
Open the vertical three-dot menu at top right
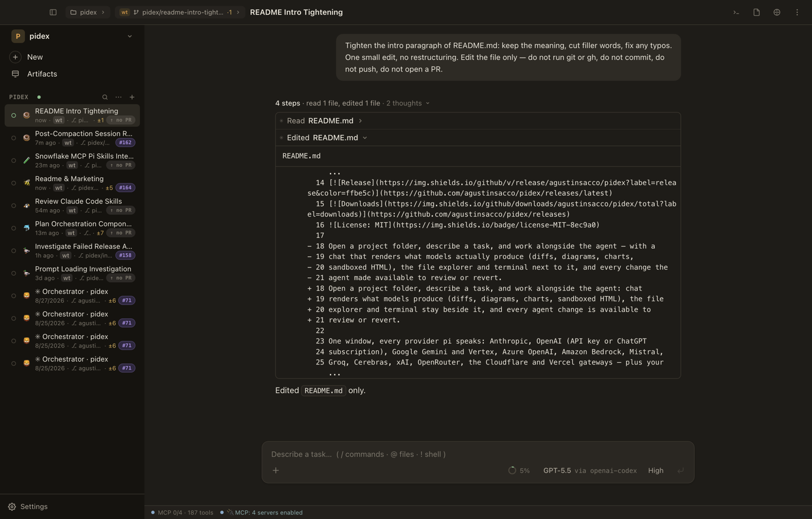tap(797, 12)
